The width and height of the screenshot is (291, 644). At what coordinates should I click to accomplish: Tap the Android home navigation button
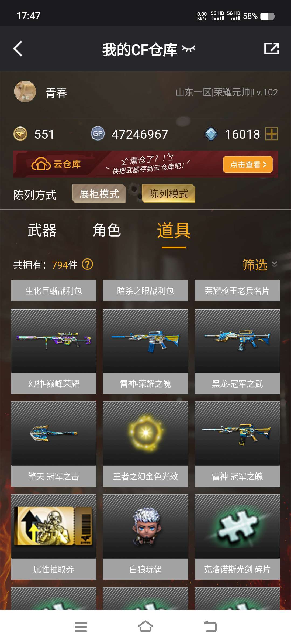click(x=145, y=626)
